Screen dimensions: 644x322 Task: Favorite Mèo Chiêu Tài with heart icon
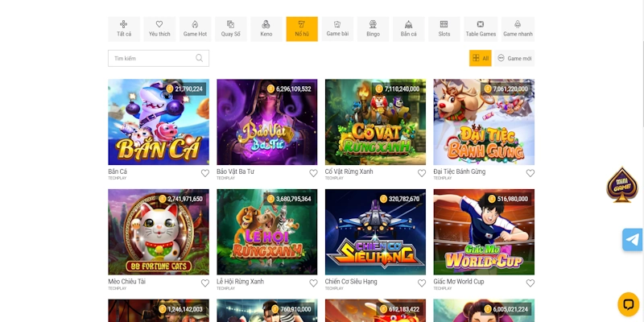[205, 283]
